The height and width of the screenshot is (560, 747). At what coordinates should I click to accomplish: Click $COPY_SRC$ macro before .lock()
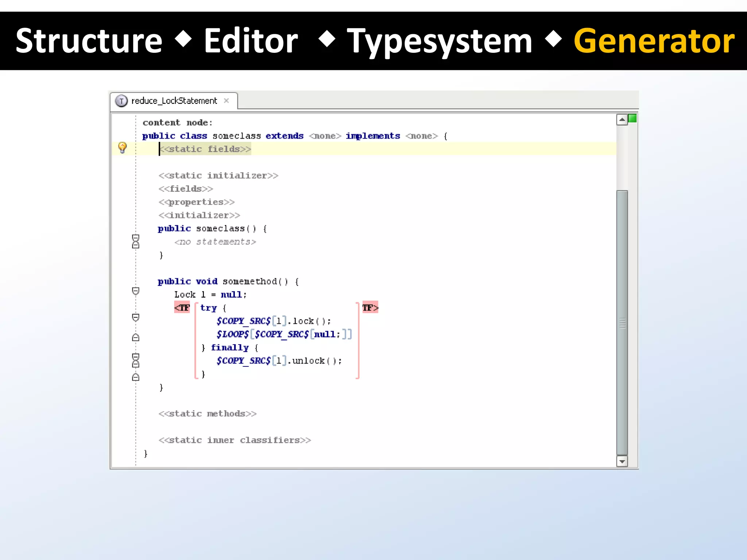click(243, 321)
